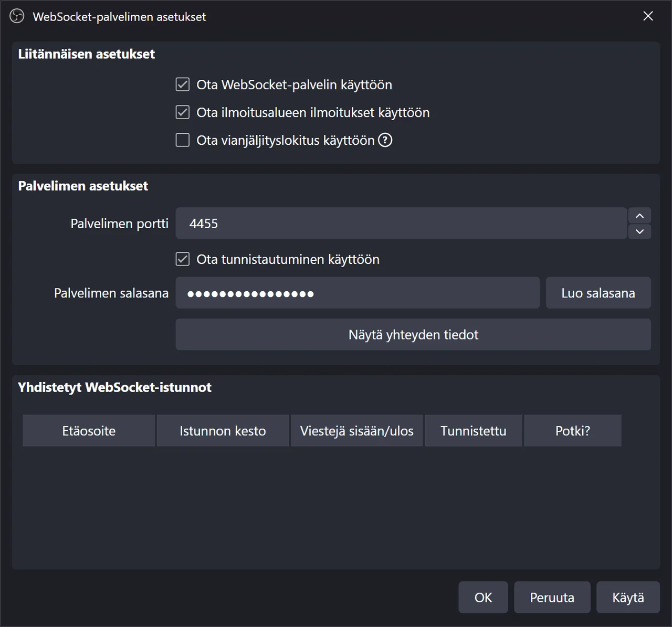This screenshot has width=672, height=627.
Task: Select the "Viestejä sisään/ulos" column header
Action: coord(357,431)
